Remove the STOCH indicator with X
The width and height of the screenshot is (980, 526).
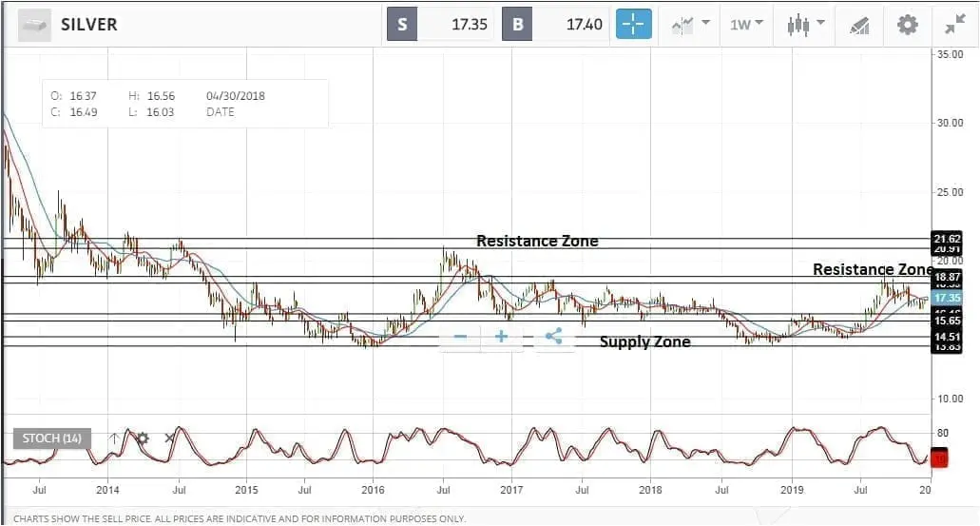(169, 438)
